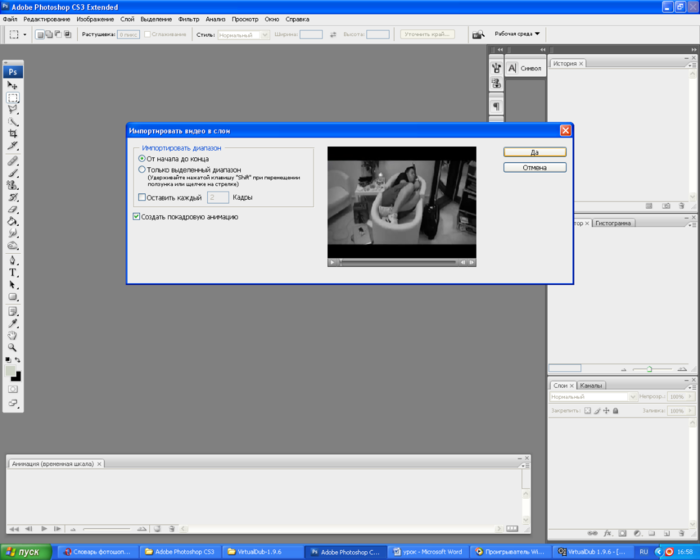Select the Brush tool
700x560 pixels.
(12, 173)
